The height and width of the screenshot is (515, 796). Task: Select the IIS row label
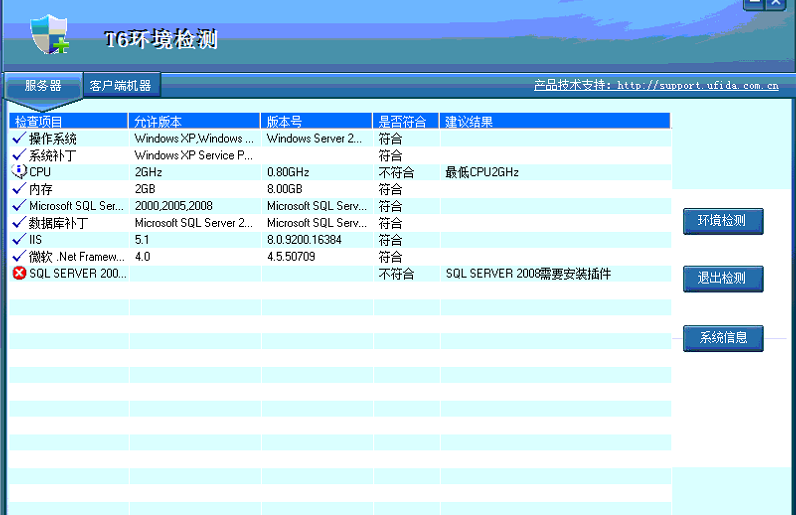click(36, 240)
